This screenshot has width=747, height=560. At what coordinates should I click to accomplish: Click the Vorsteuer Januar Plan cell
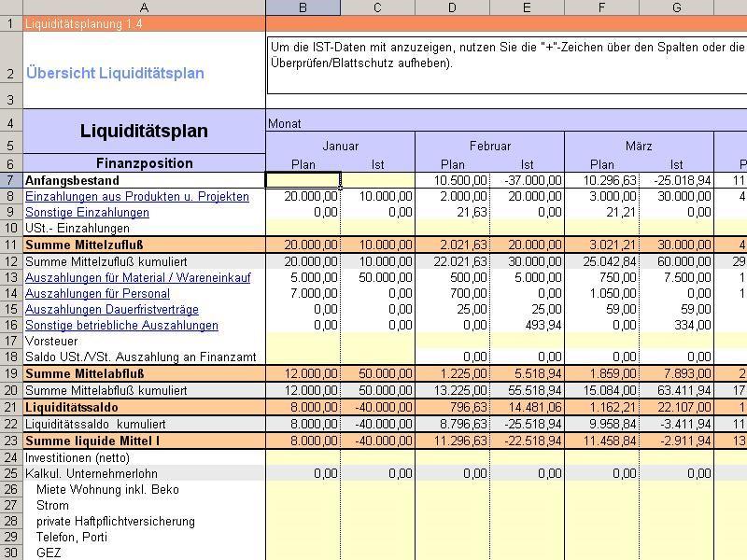(303, 341)
